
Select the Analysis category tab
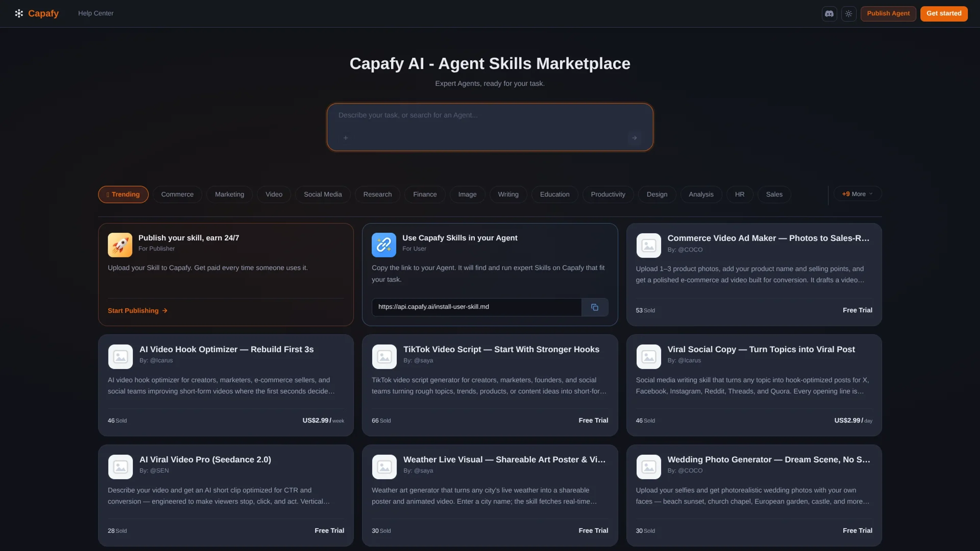tap(701, 194)
